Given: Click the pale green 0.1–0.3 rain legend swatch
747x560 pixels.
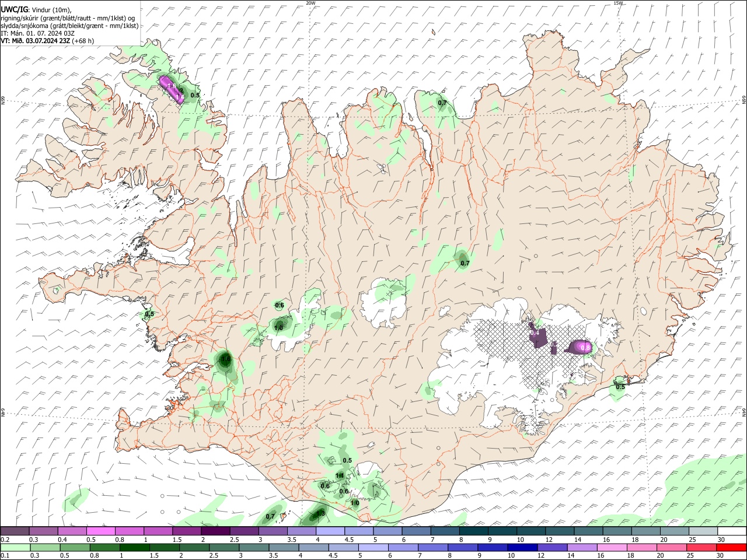Looking at the screenshot, I should coord(15,547).
